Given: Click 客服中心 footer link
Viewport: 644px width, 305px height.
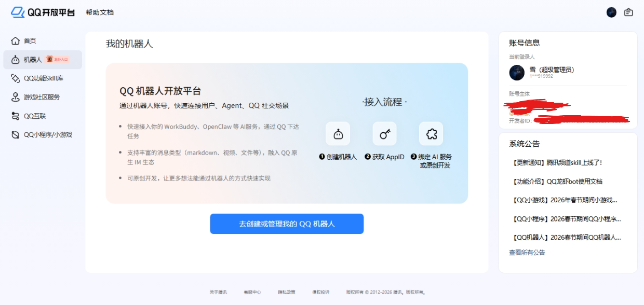Looking at the screenshot, I should pos(252,292).
